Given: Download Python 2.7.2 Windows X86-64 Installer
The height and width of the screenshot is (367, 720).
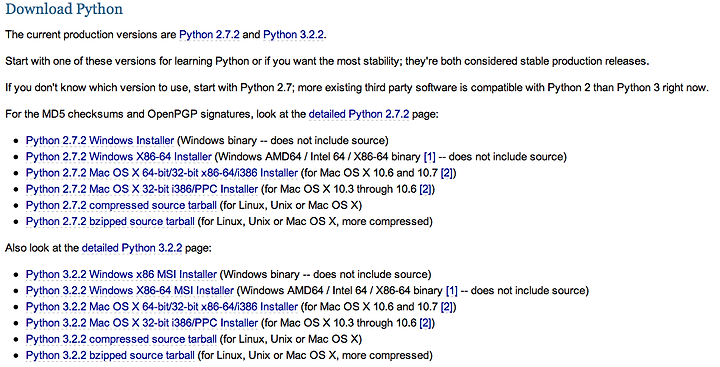Looking at the screenshot, I should point(118,157).
